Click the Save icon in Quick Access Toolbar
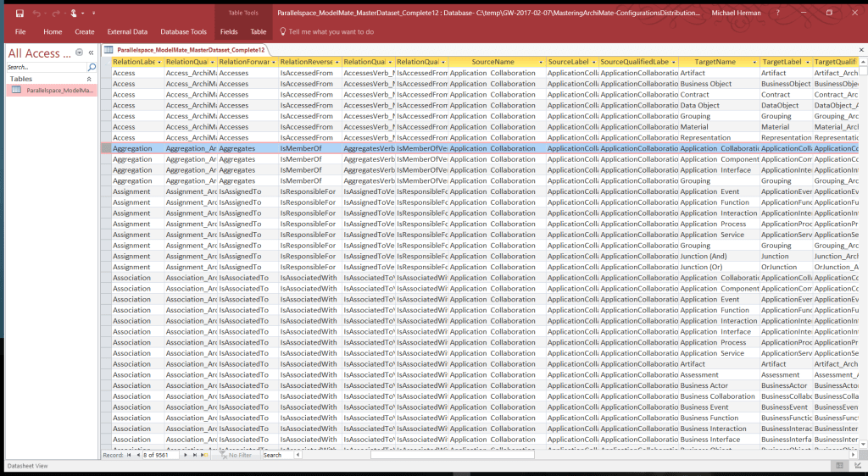The image size is (868, 476). (x=19, y=13)
